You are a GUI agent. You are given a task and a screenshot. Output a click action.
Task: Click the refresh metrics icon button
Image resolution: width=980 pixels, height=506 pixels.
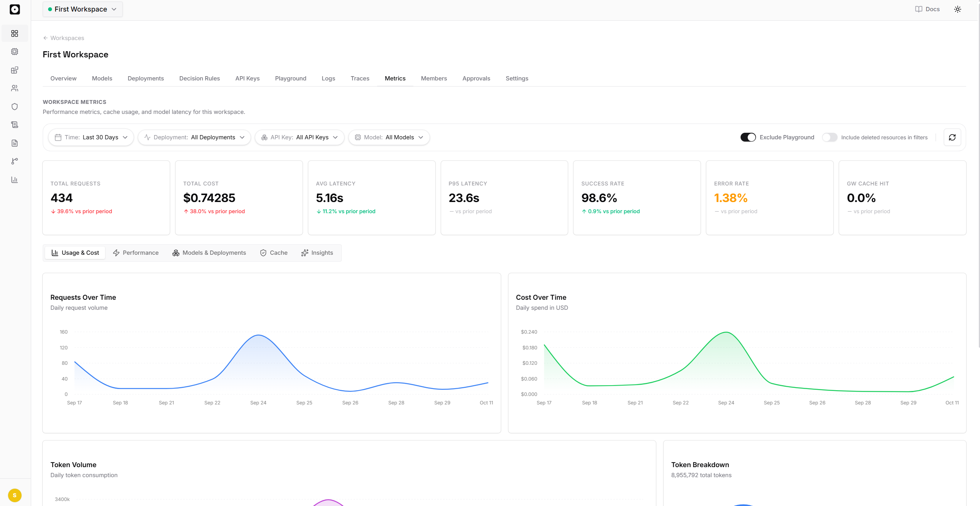pos(952,137)
